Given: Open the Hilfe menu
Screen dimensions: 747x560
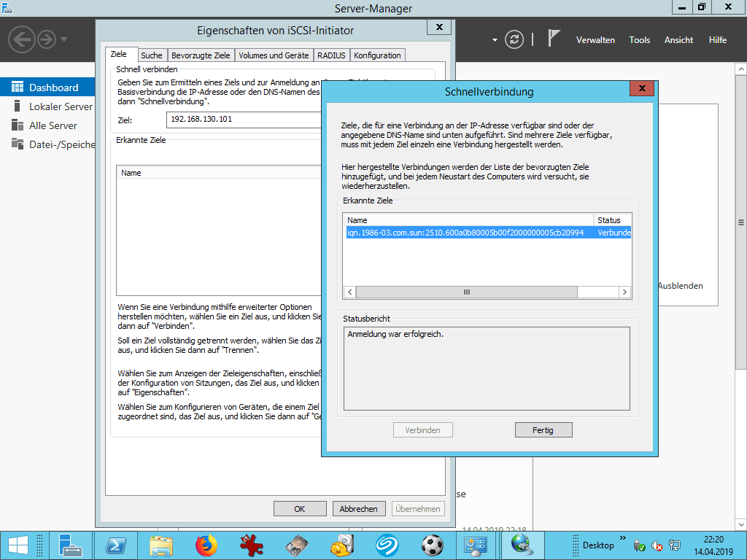Looking at the screenshot, I should 718,40.
